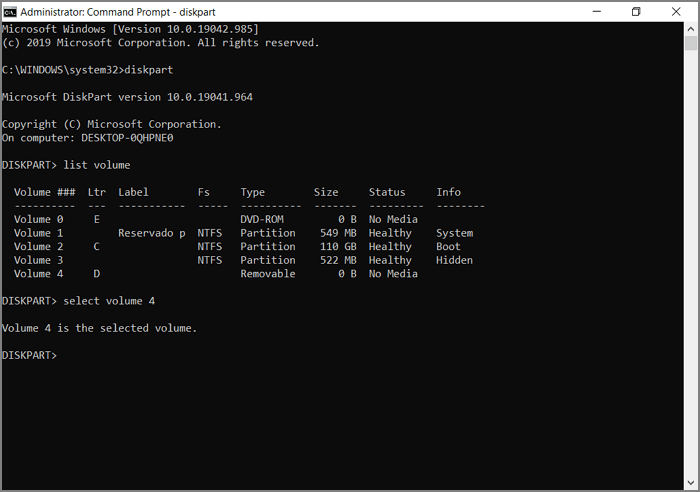Click the 'Volume 3' row label
The width and height of the screenshot is (700, 492).
tap(38, 260)
